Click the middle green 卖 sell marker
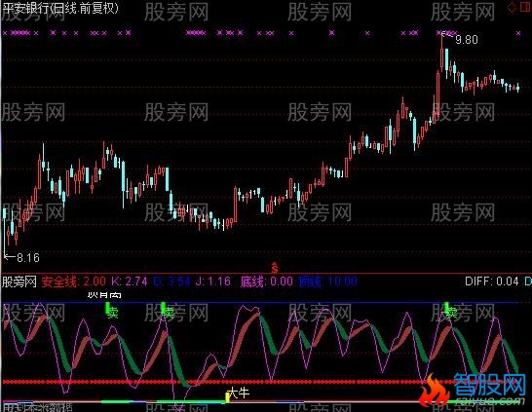The height and width of the screenshot is (412, 532). pos(168,311)
